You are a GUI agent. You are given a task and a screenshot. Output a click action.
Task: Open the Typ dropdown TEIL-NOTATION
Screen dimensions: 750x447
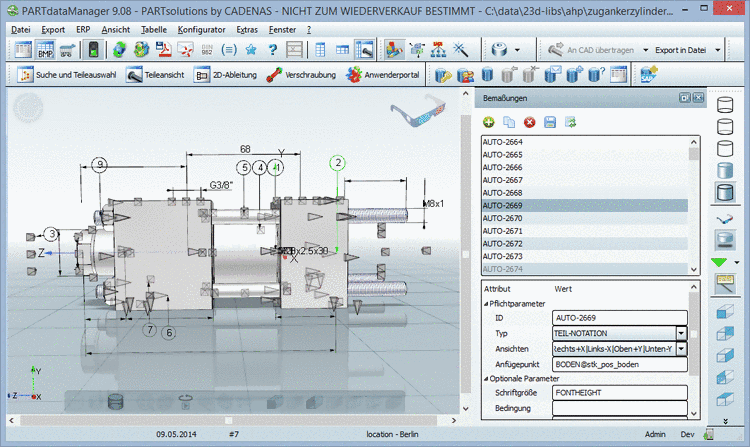pos(681,333)
